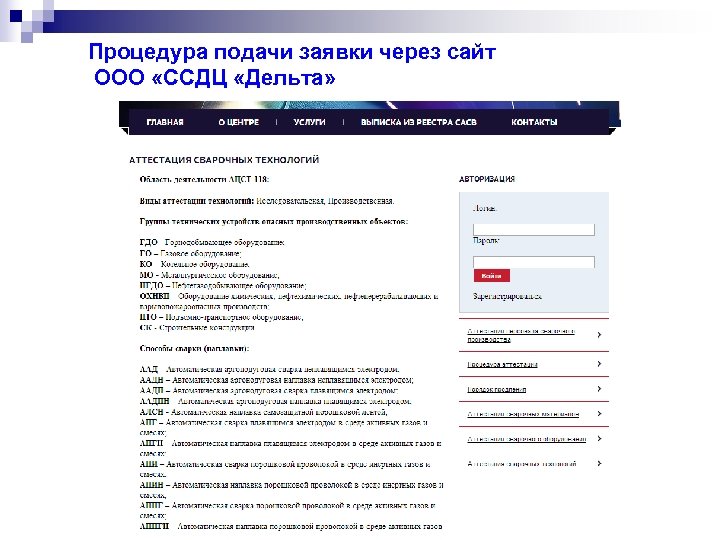Click the ГО – Газовое оборудование row
The image size is (720, 540).
click(190, 253)
